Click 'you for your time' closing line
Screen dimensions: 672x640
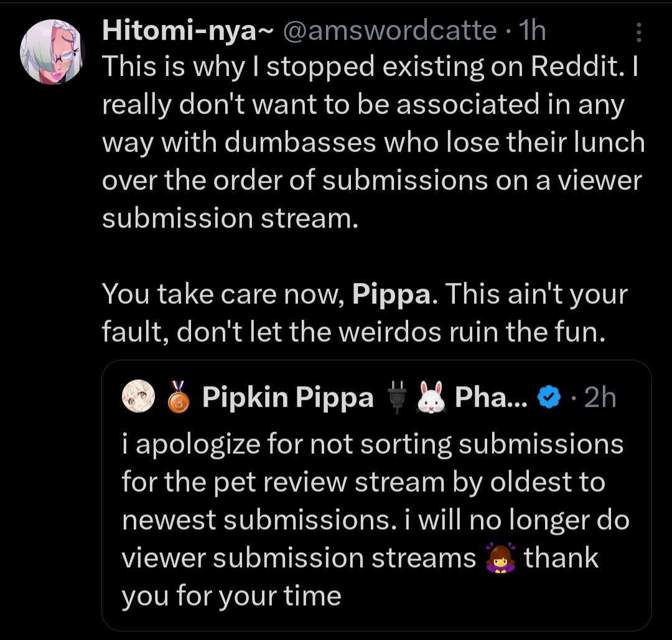231,596
